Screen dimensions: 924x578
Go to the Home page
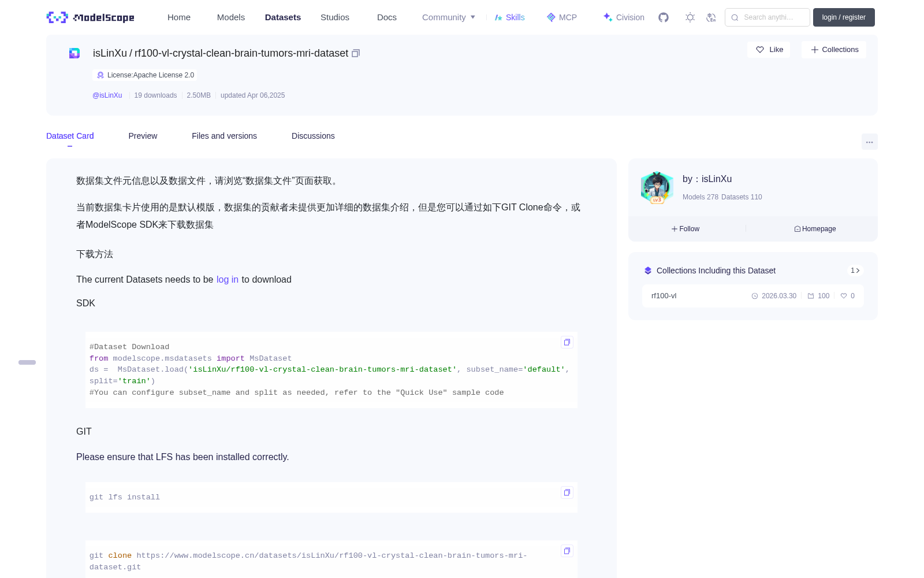point(179,17)
